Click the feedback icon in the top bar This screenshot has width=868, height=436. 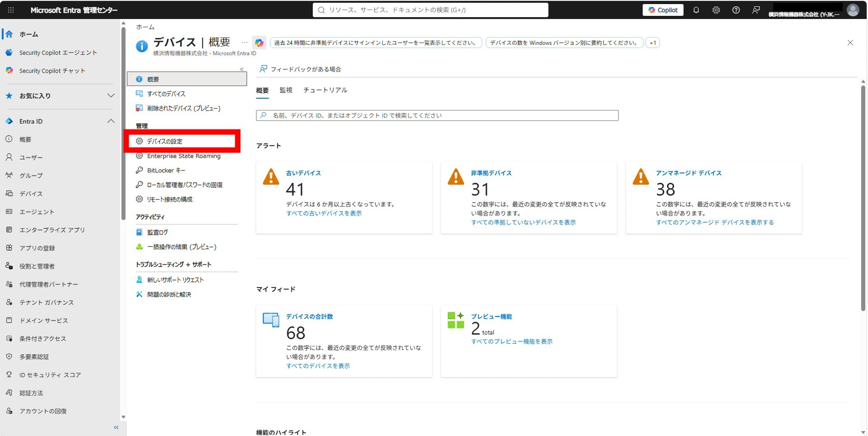click(756, 10)
